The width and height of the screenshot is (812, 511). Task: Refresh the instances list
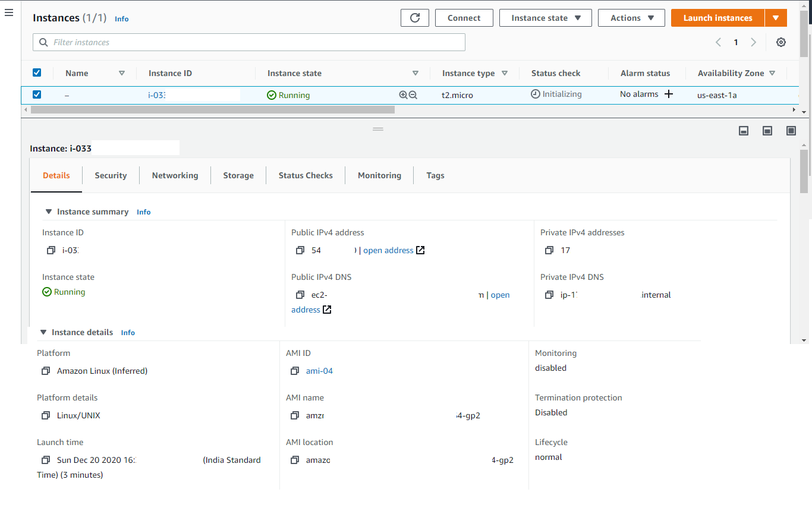coord(415,18)
